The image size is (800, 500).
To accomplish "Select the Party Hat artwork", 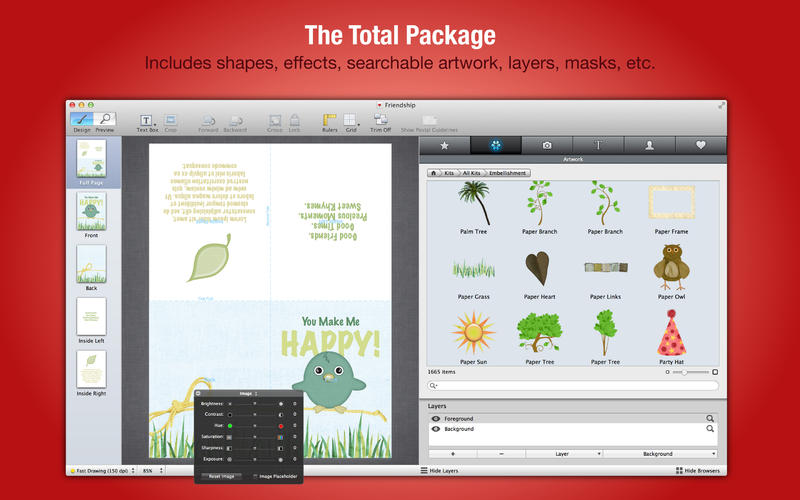I will [671, 333].
